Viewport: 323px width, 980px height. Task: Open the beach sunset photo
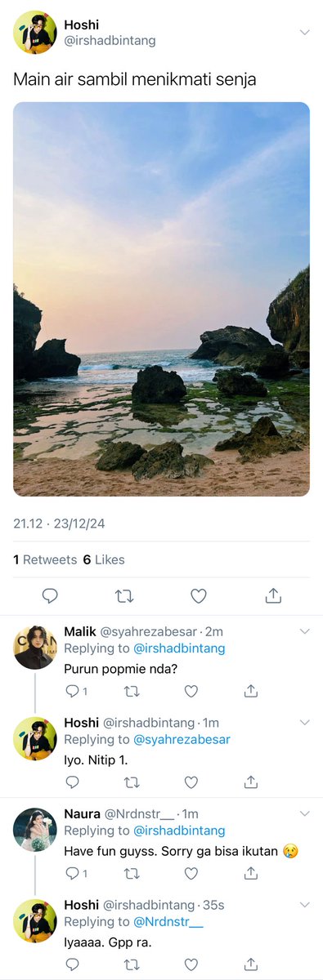tap(161, 299)
